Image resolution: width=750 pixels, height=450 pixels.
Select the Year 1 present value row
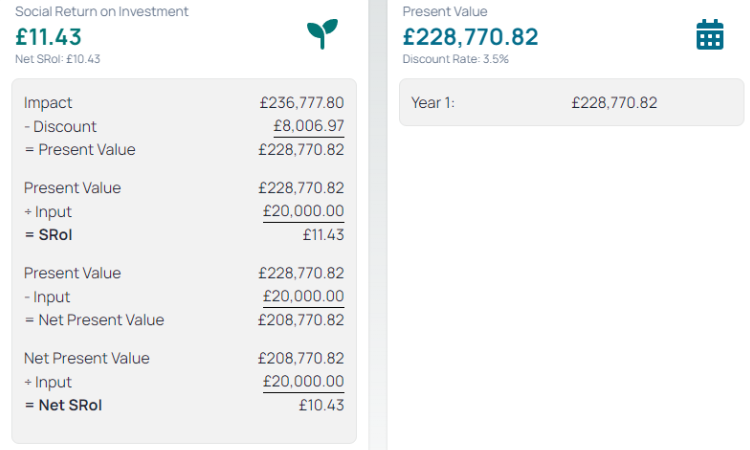pyautogui.click(x=571, y=103)
